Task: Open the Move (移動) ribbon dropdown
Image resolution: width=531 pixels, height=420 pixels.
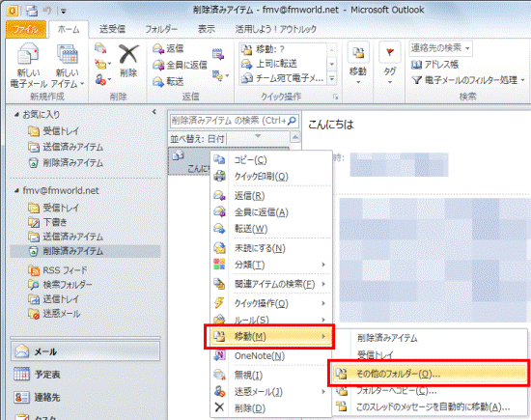Action: (358, 64)
